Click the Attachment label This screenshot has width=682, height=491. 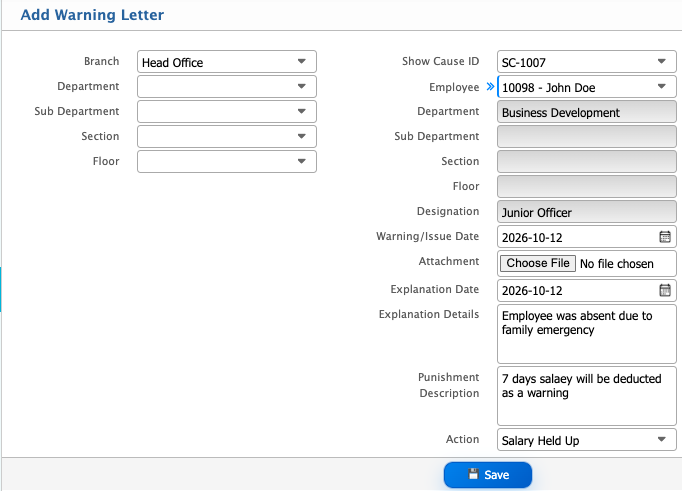coord(448,261)
